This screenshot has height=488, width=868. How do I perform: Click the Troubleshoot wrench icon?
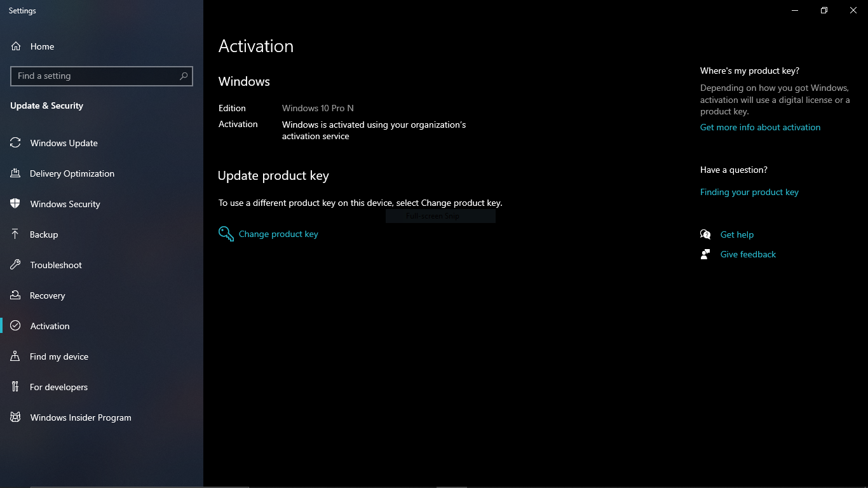(15, 265)
